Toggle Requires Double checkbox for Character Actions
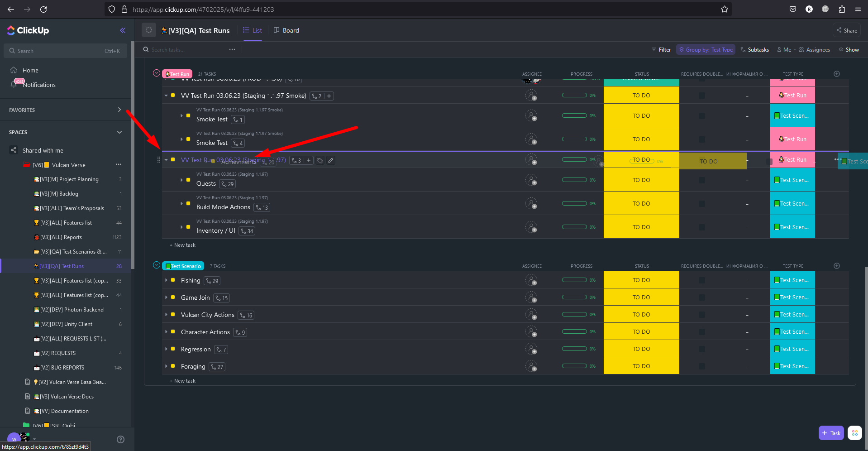Image resolution: width=868 pixels, height=451 pixels. [x=701, y=332]
